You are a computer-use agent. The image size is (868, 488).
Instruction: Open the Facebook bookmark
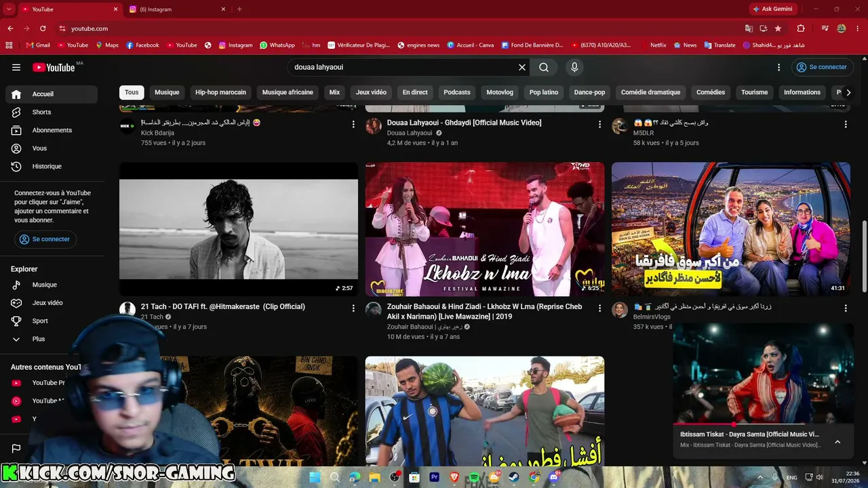[142, 45]
